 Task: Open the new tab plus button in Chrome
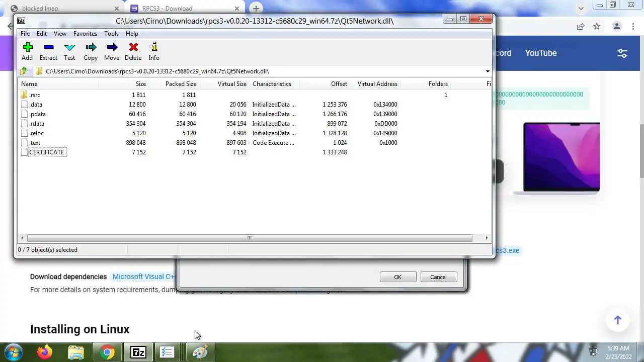pos(256,9)
